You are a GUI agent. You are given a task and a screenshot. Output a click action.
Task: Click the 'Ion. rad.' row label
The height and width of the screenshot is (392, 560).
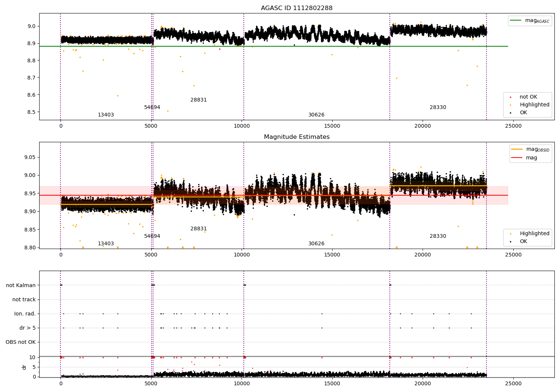click(25, 314)
